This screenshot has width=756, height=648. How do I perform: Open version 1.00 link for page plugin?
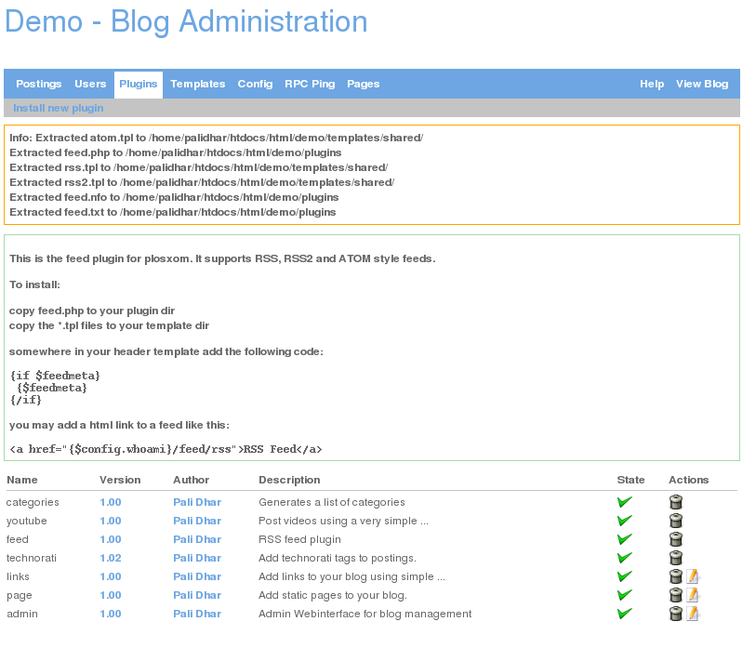[110, 595]
